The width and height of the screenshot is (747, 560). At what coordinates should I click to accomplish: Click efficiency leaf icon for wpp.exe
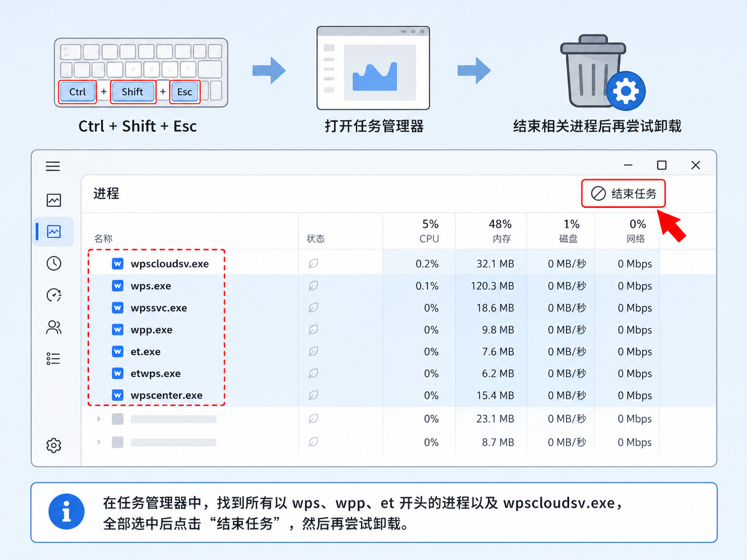pyautogui.click(x=313, y=330)
